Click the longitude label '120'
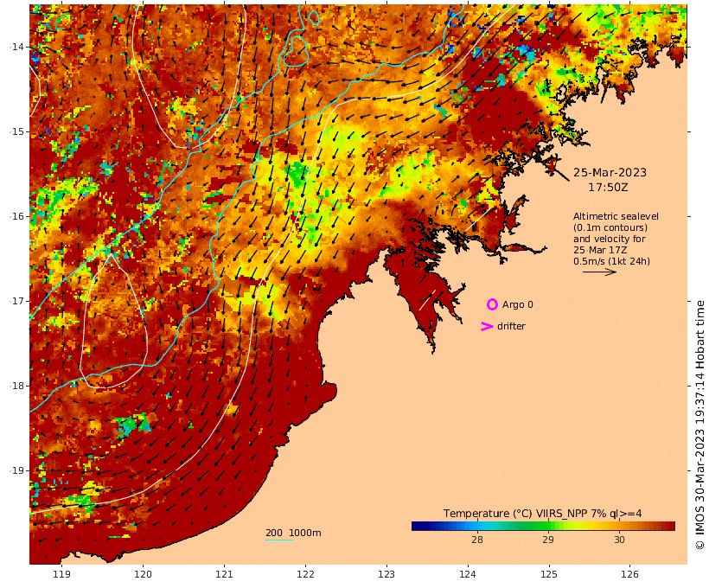This screenshot has width=709, height=588. pyautogui.click(x=143, y=574)
